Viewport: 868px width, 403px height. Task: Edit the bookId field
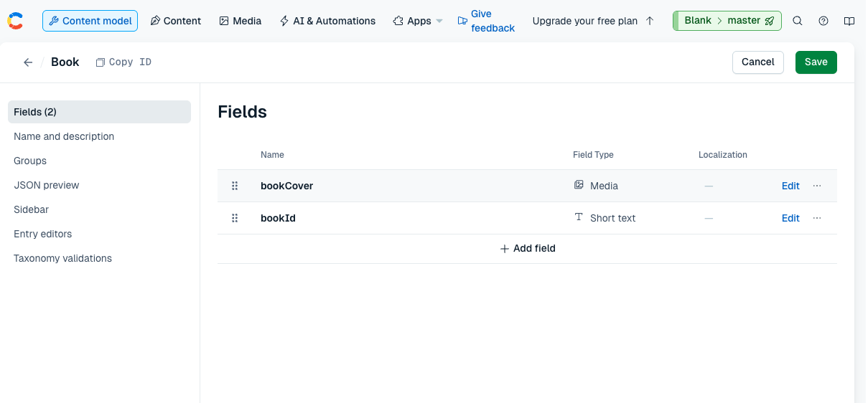(x=790, y=218)
